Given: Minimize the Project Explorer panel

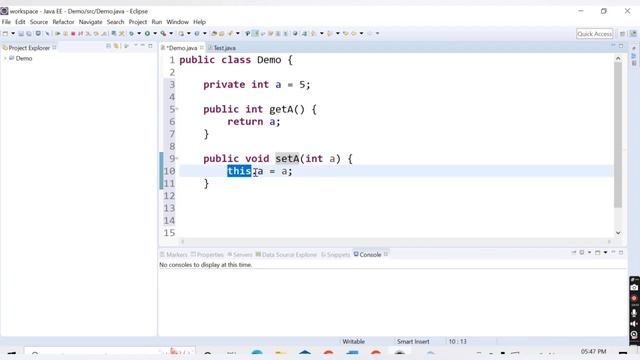Looking at the screenshot, I should click(142, 46).
